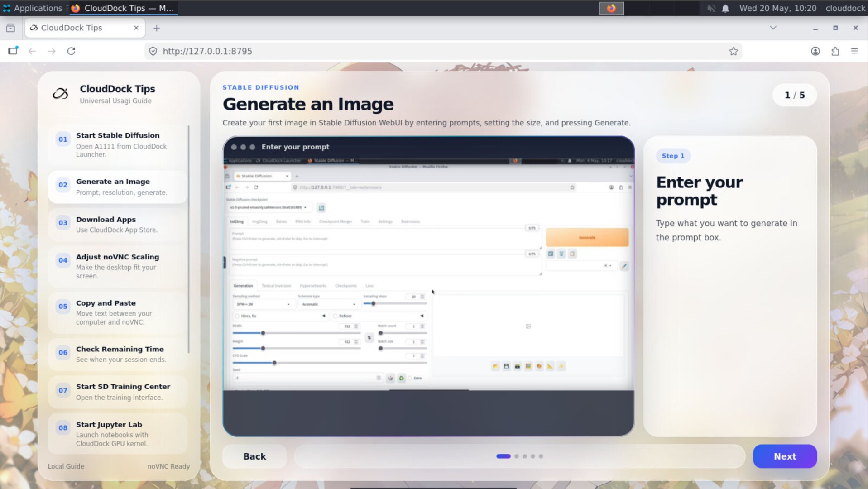The height and width of the screenshot is (489, 868).
Task: Expand the list all tabs chevron
Action: pos(773,28)
